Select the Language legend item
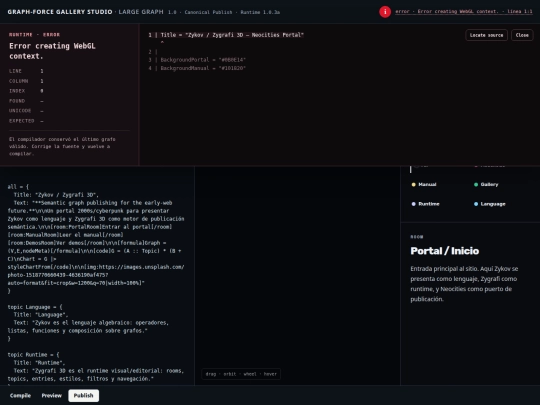The image size is (540, 405). tap(489, 204)
